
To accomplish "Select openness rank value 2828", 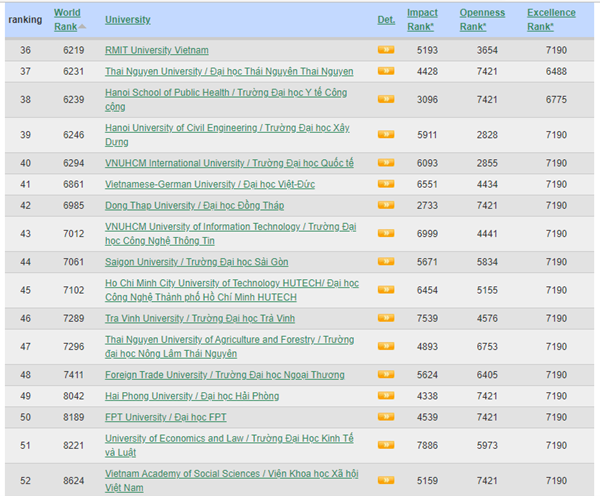I will (x=487, y=135).
